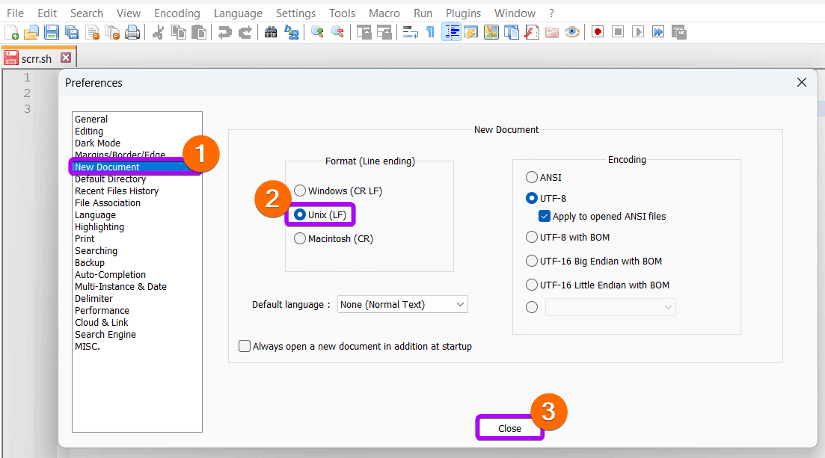
Task: Uncheck Apply to opened ANSI files
Action: pyautogui.click(x=602, y=216)
